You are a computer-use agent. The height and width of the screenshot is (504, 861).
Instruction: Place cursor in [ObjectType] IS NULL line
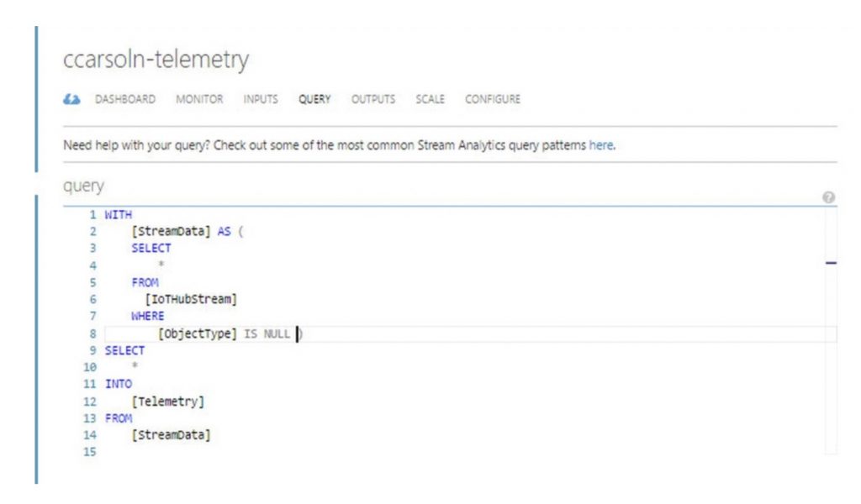click(471, 334)
